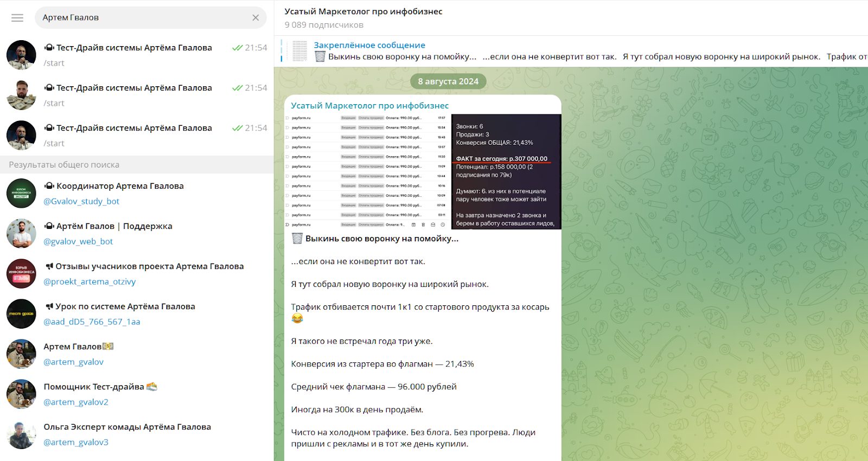Click the 8 августа 2024 date badge
The image size is (868, 461).
pos(448,81)
